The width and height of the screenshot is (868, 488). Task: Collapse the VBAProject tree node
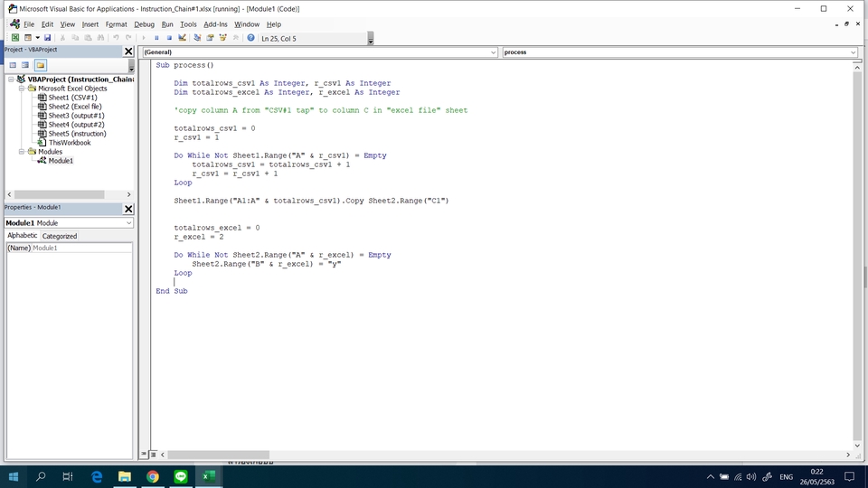(x=11, y=80)
